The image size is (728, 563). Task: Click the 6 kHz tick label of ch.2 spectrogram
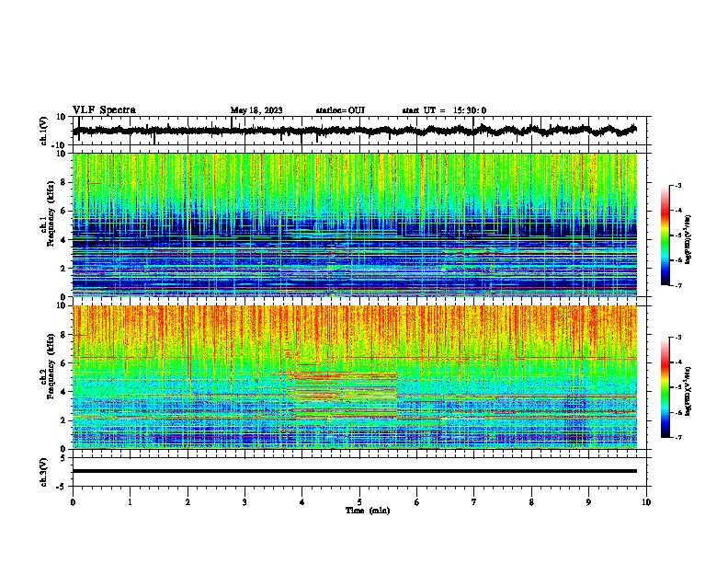63,363
